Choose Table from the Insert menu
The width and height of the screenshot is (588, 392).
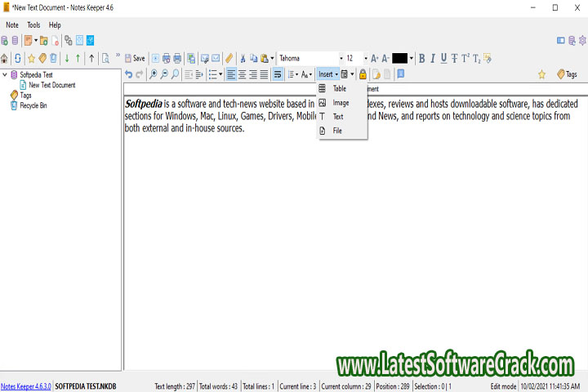click(x=339, y=88)
